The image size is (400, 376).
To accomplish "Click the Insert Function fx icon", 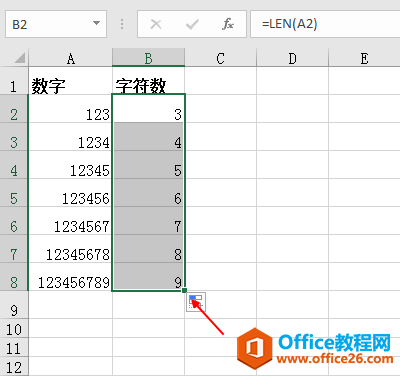I will (x=228, y=24).
